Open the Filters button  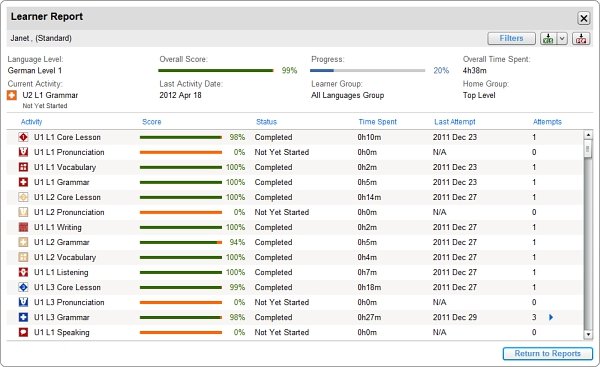tap(511, 38)
